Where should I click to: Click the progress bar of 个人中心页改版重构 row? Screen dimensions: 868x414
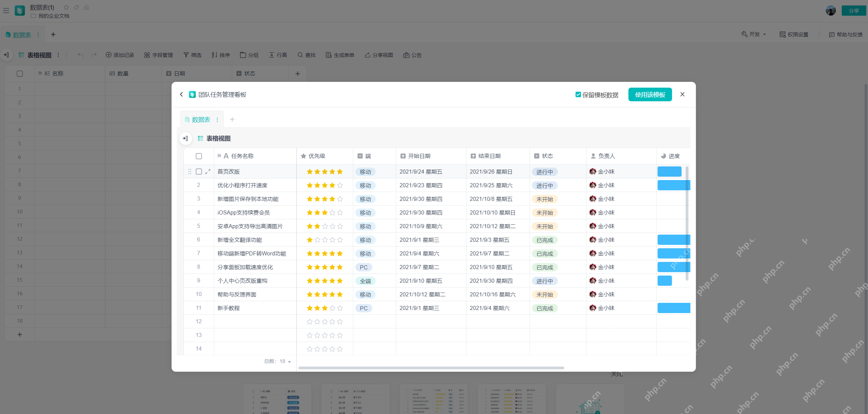pos(664,281)
